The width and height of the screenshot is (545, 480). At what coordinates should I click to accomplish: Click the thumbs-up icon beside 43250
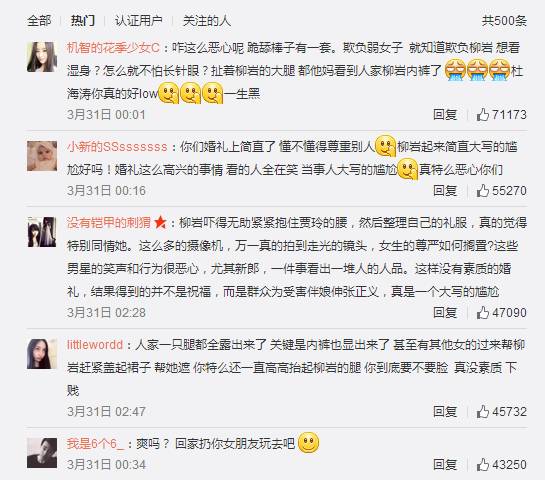point(483,465)
